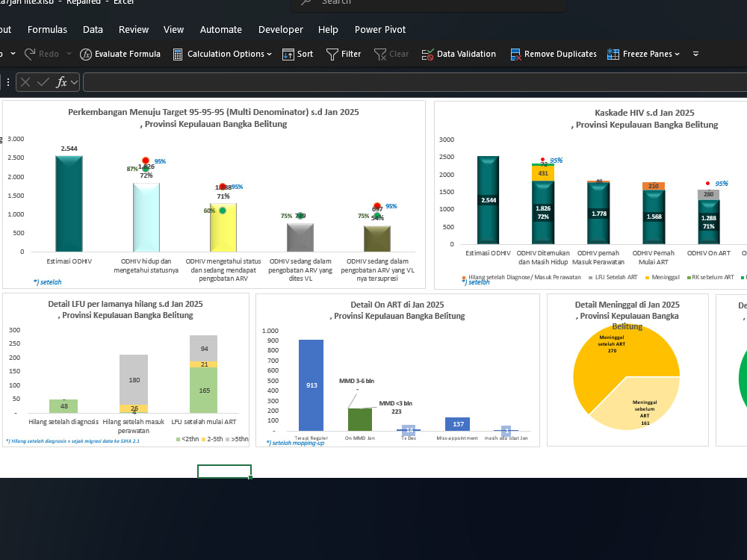Select the Terapi Reguler 913 blue bar
The width and height of the screenshot is (747, 560).
pos(311,385)
